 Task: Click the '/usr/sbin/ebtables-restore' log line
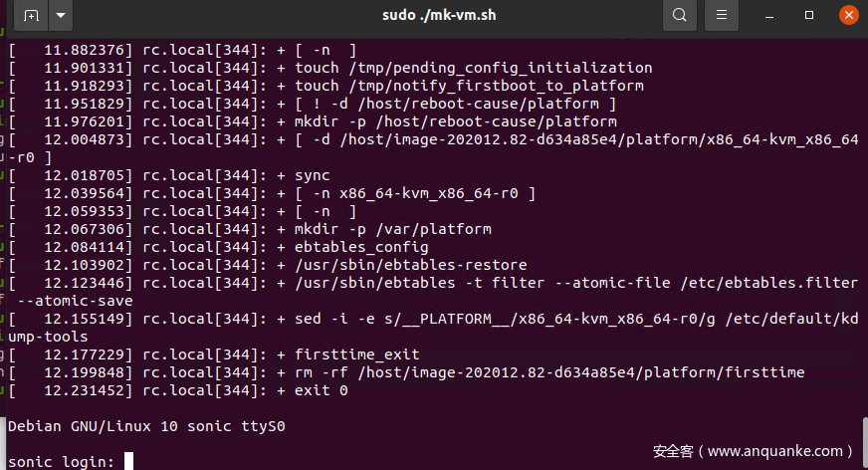pos(410,265)
